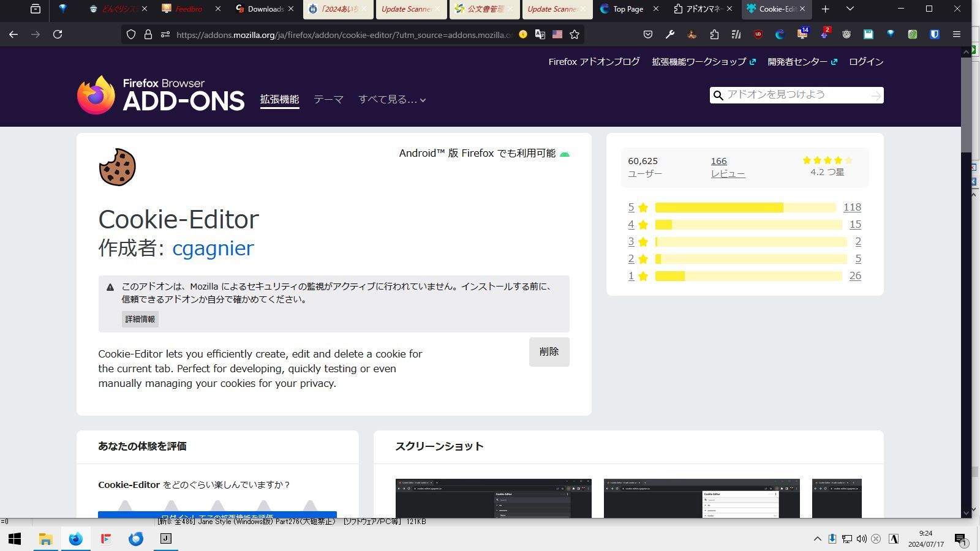Viewport: 980px width, 551px height.
Task: Open the Firefox View icon
Action: tap(36, 9)
